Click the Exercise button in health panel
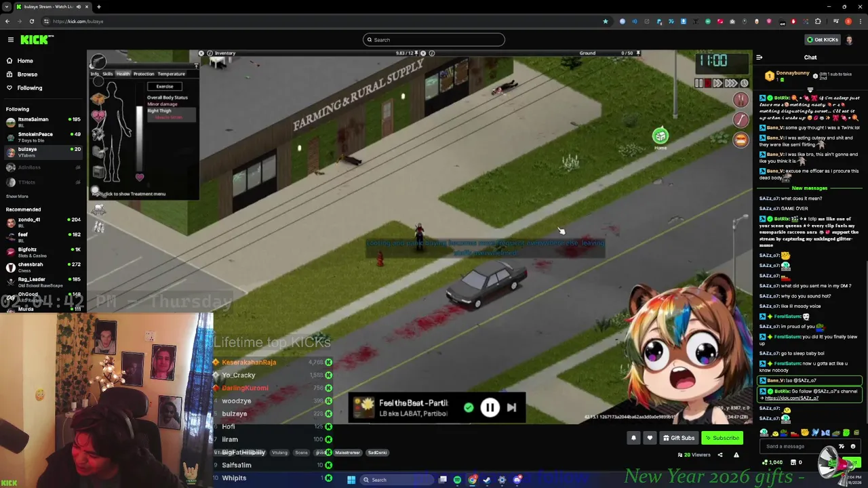The width and height of the screenshot is (868, 488). click(165, 87)
